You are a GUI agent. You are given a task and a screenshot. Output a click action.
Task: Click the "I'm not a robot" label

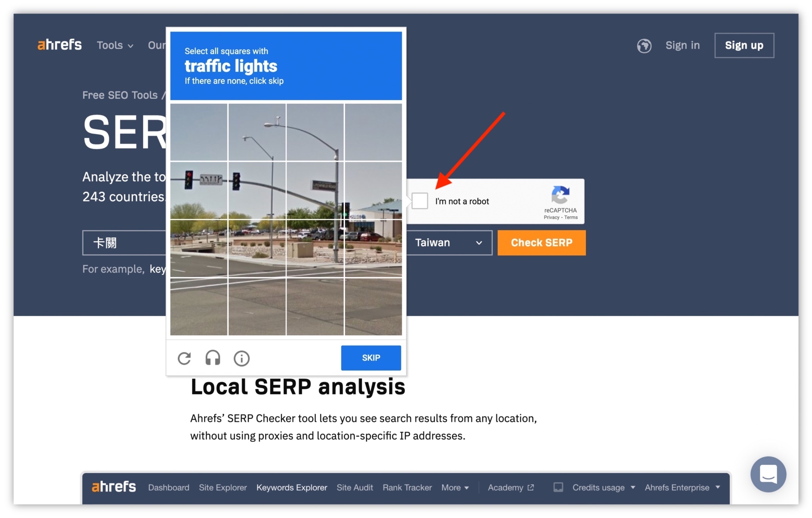[462, 201]
